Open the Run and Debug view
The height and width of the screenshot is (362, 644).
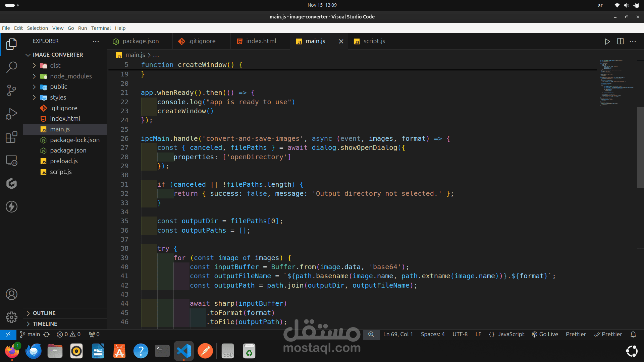[x=11, y=114]
